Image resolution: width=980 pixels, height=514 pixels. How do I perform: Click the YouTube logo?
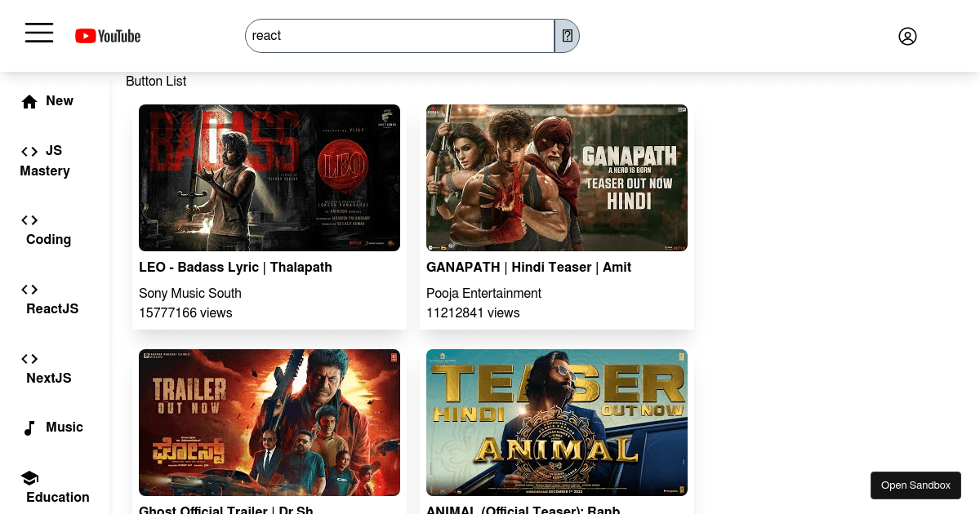[x=107, y=36]
